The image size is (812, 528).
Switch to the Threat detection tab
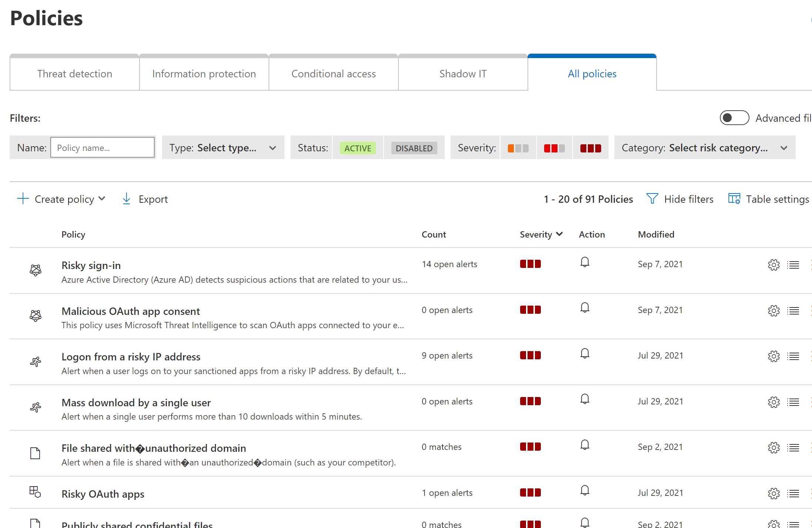click(x=74, y=74)
